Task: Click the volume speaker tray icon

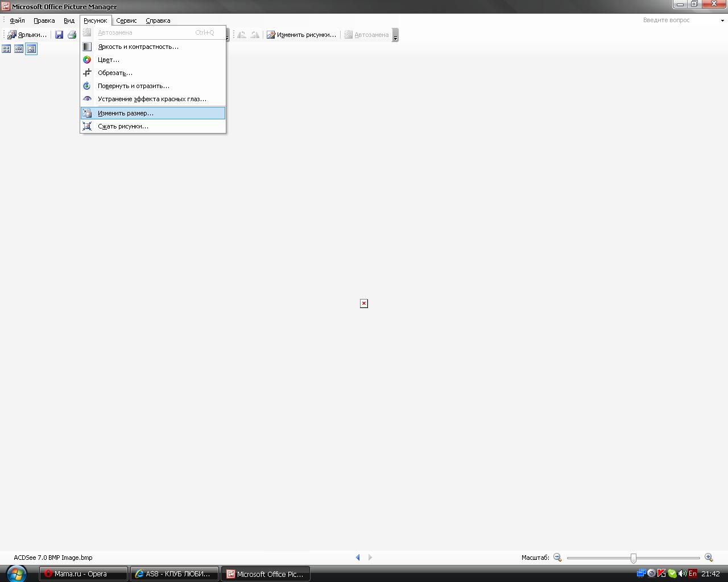Action: [682, 573]
